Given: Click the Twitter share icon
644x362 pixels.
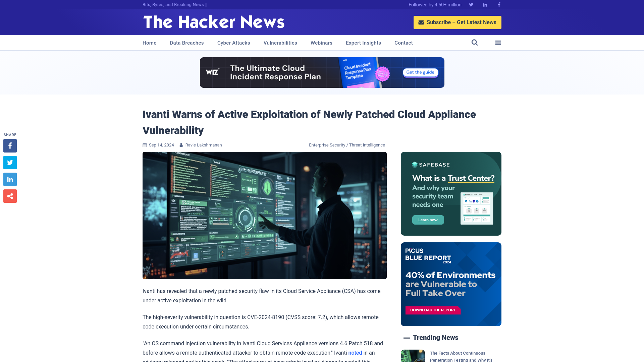Looking at the screenshot, I should [10, 162].
